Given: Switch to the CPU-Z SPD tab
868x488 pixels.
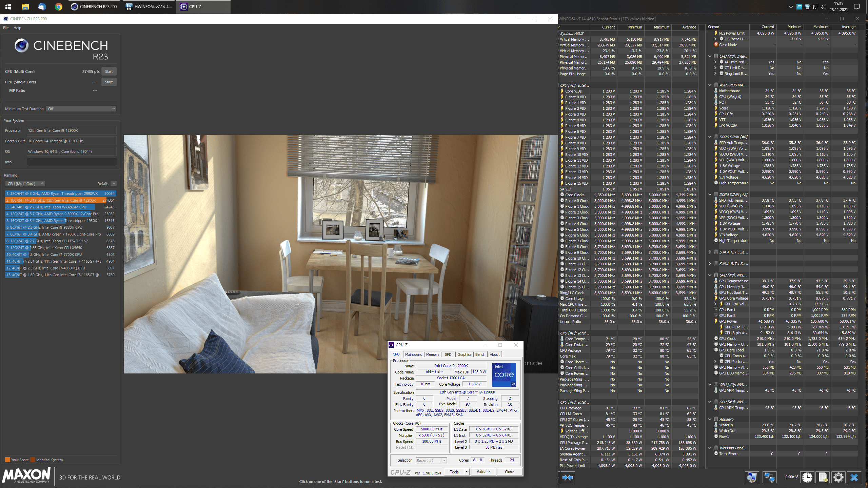Looking at the screenshot, I should pyautogui.click(x=448, y=354).
